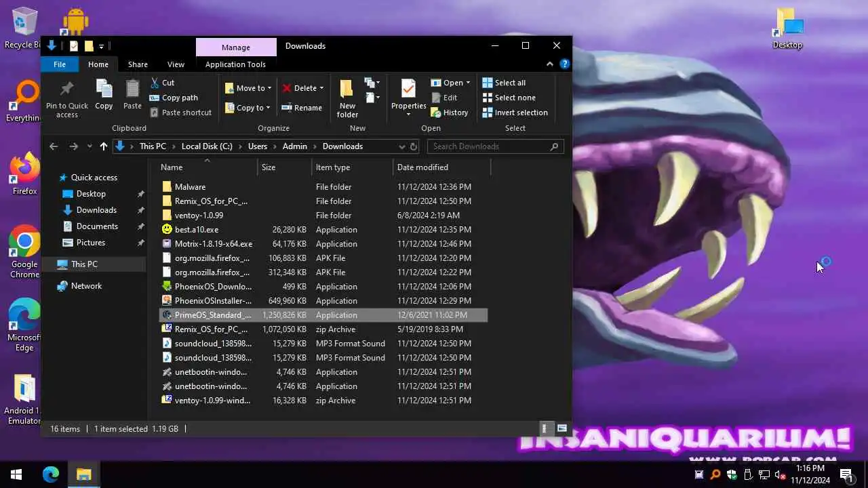The width and height of the screenshot is (868, 488).
Task: Open ribbon help question mark
Action: (564, 64)
